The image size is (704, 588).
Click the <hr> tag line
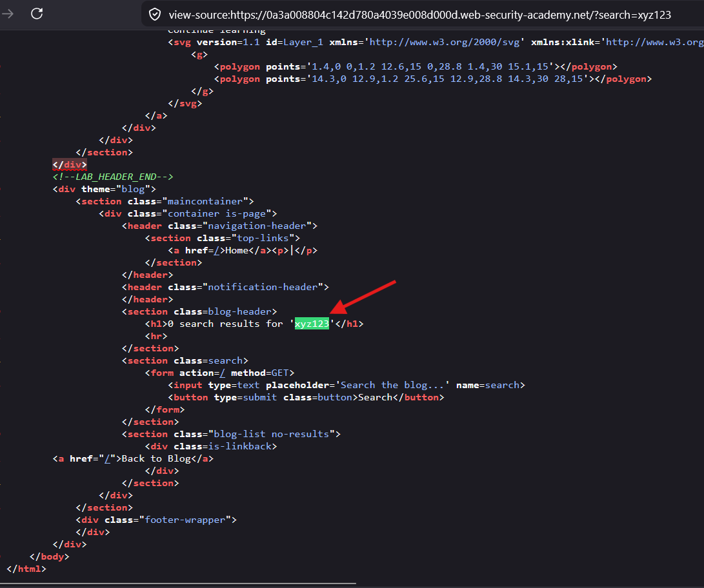coord(156,337)
